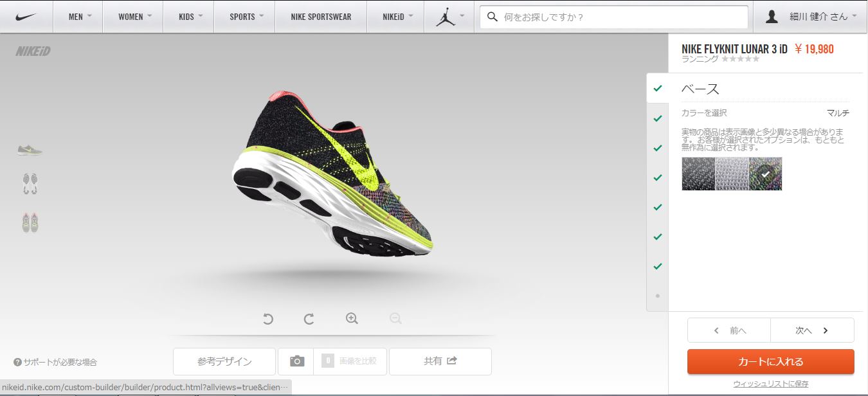
Task: Expand the KIDS menu
Action: pyautogui.click(x=190, y=17)
